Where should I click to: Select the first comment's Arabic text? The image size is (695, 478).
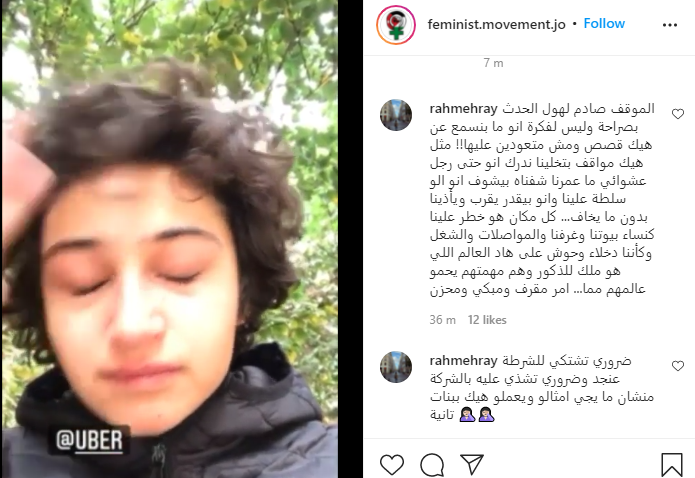click(542, 199)
